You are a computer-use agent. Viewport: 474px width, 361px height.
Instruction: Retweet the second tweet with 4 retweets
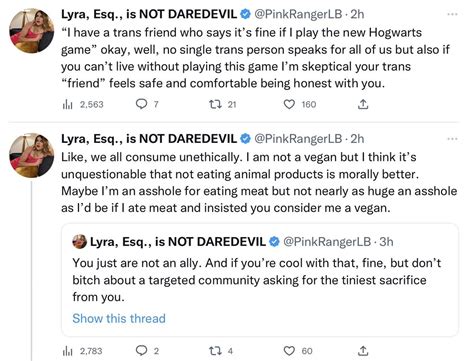(x=215, y=351)
